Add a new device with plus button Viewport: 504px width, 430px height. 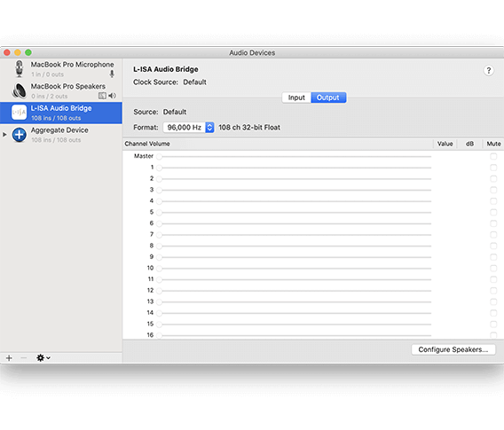[9, 358]
